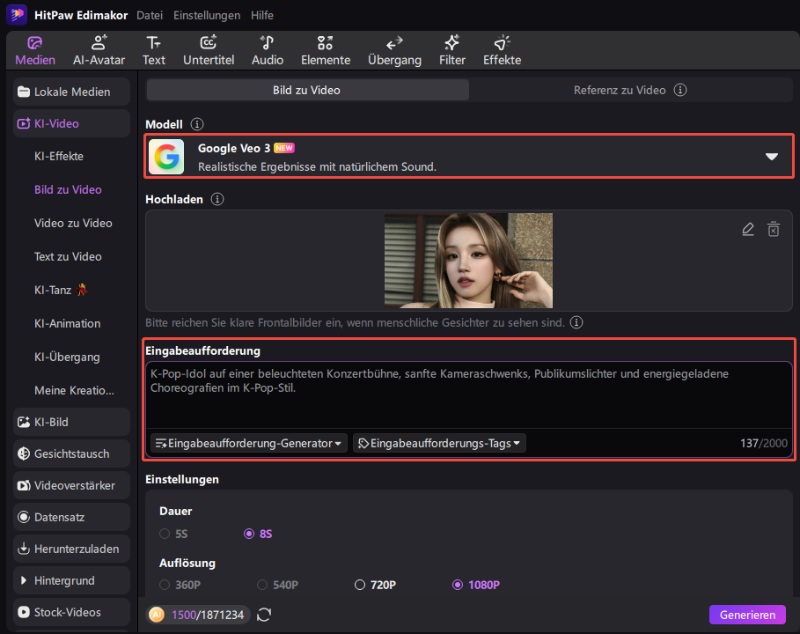This screenshot has height=634, width=800.
Task: Show info about frontal face images hint
Action: [577, 322]
